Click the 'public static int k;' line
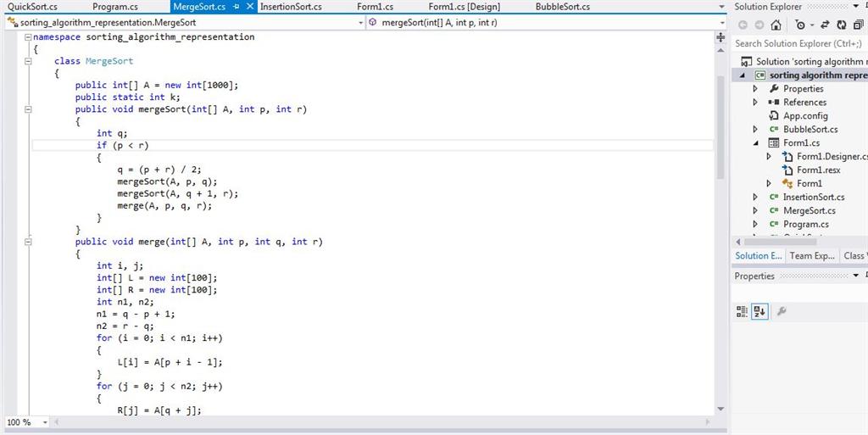868x435 pixels. click(x=128, y=97)
